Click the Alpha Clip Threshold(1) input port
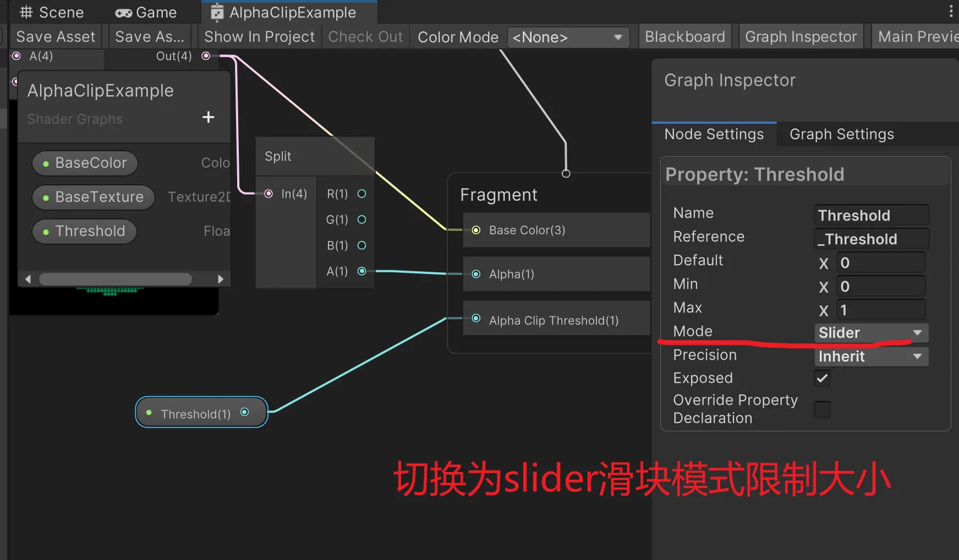959x560 pixels. pos(476,319)
